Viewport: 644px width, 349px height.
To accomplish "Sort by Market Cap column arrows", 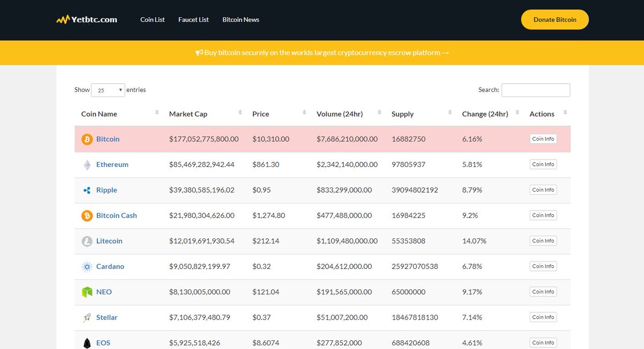I will click(x=240, y=112).
